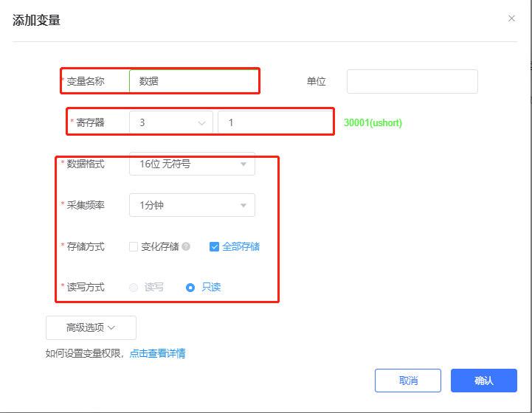Focus the 变量名称 field containing 数据
532x413 pixels.
[193, 81]
